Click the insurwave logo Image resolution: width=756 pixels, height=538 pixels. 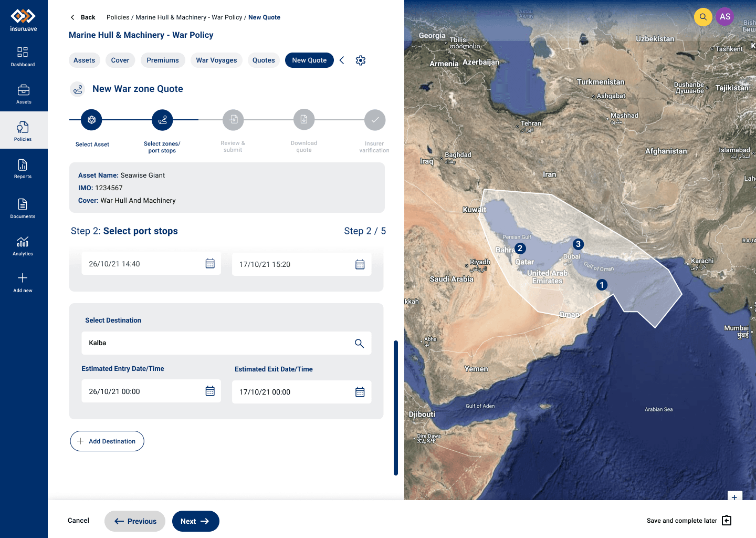24,20
